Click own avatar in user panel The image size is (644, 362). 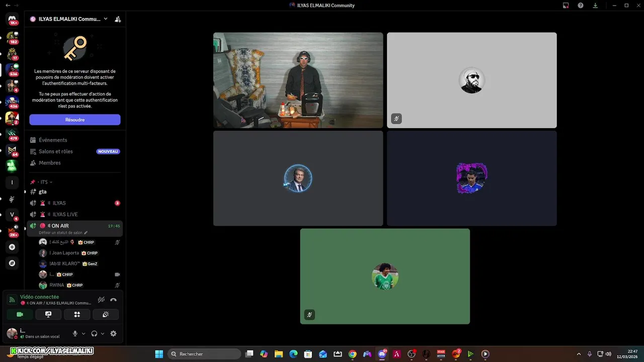pyautogui.click(x=12, y=333)
